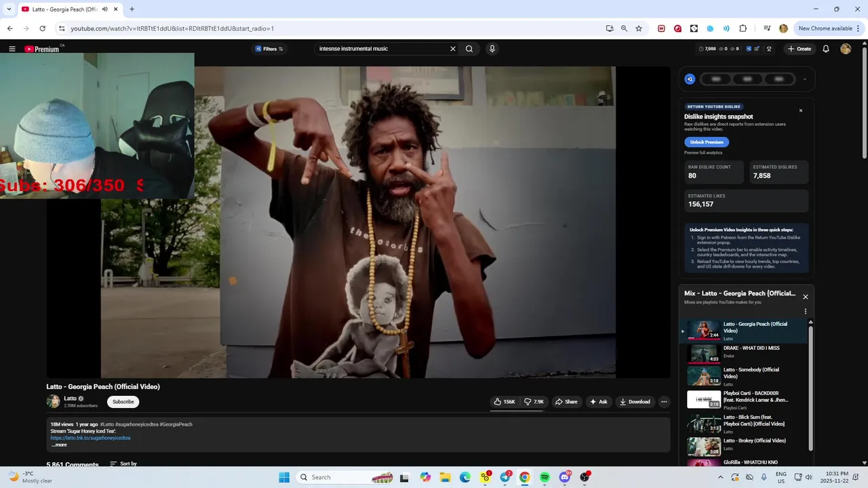Click install app icon in address bar
This screenshot has width=868, height=488.
point(610,28)
